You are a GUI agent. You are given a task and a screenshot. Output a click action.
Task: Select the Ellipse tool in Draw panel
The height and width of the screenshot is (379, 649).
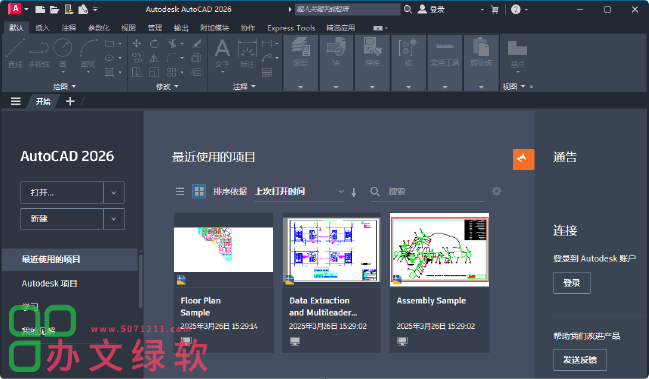[x=110, y=58]
